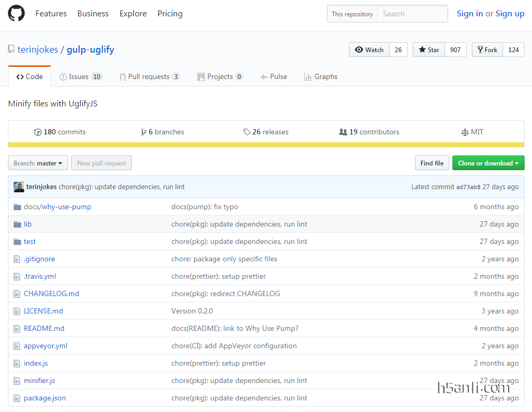
Task: View the 6 branches list
Action: 162,132
